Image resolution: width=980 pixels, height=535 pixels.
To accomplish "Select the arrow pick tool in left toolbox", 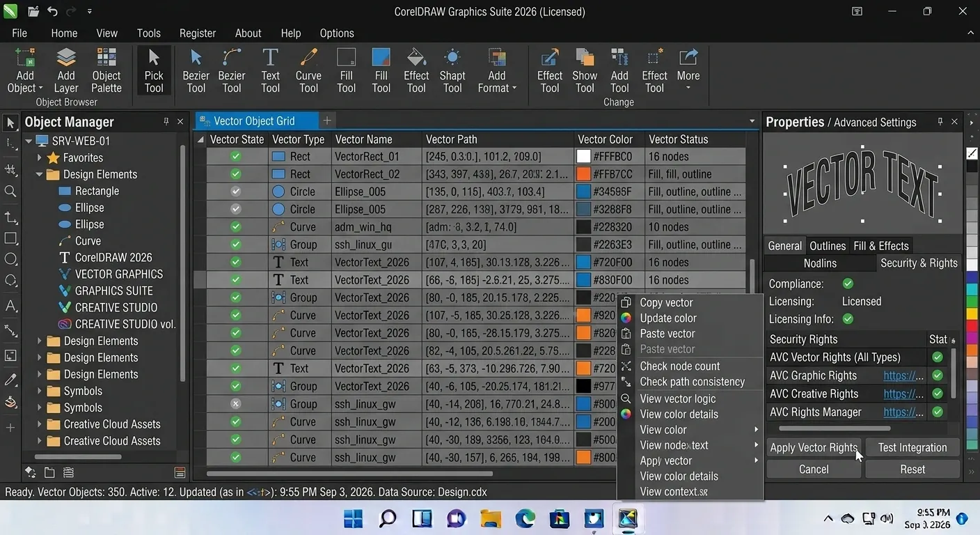I will (x=10, y=124).
